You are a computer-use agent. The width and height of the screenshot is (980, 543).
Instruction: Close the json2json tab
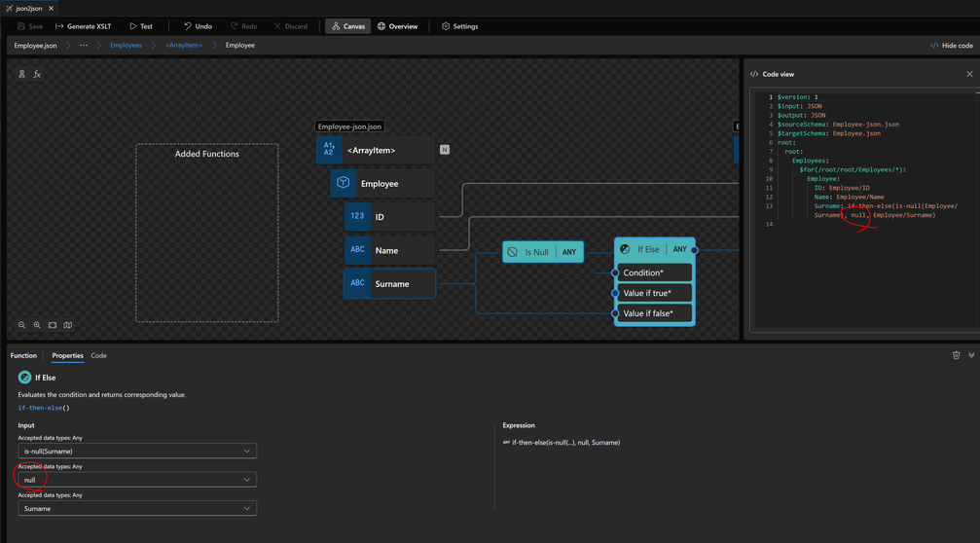tap(52, 8)
